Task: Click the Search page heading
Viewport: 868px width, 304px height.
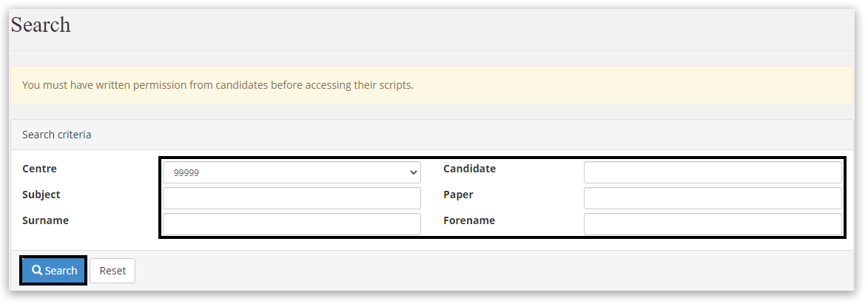Action: 41,25
